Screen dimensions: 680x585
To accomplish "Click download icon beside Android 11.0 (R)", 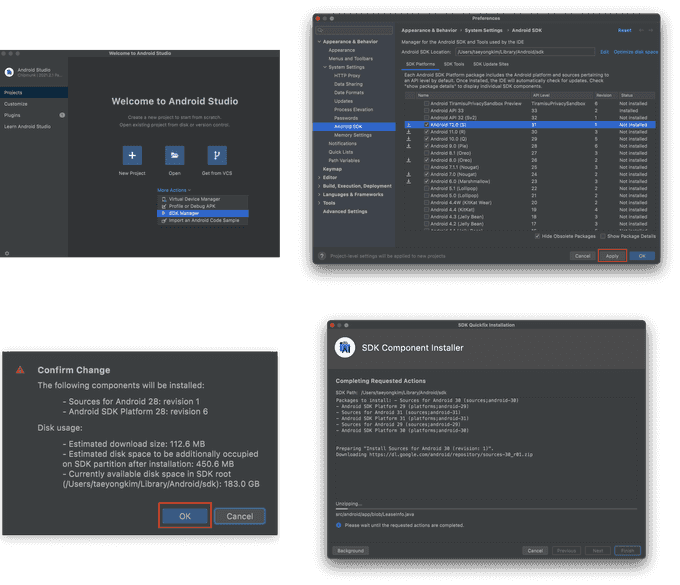I will tap(409, 132).
